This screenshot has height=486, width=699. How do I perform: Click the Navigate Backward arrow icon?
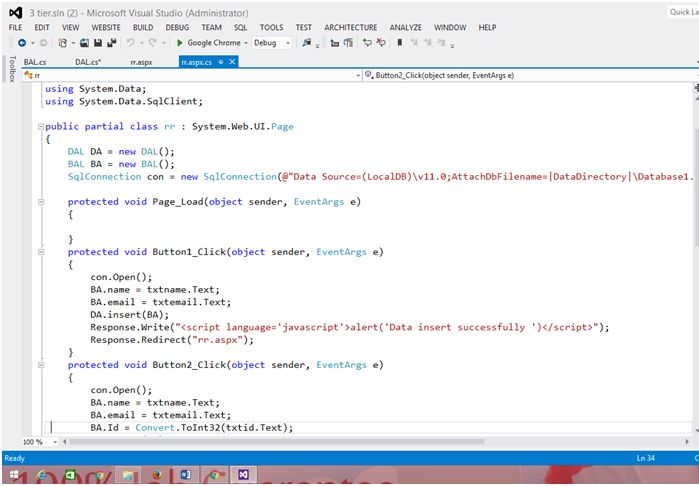click(x=22, y=43)
